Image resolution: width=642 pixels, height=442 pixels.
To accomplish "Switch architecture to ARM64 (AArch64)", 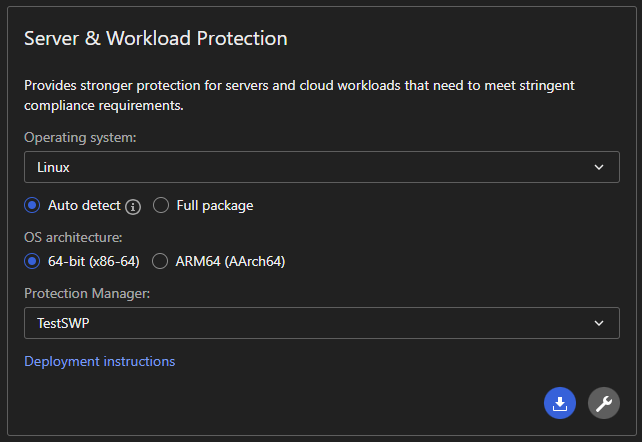I will click(x=159, y=261).
